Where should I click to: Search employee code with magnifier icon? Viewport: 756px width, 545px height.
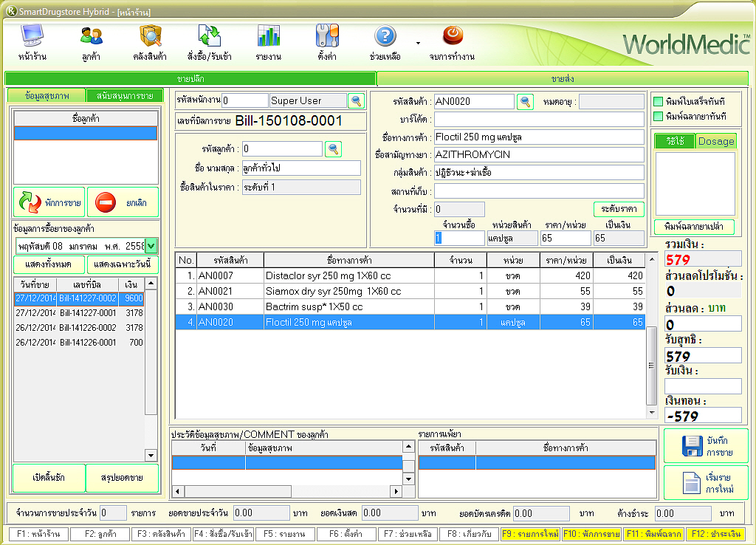pyautogui.click(x=356, y=100)
